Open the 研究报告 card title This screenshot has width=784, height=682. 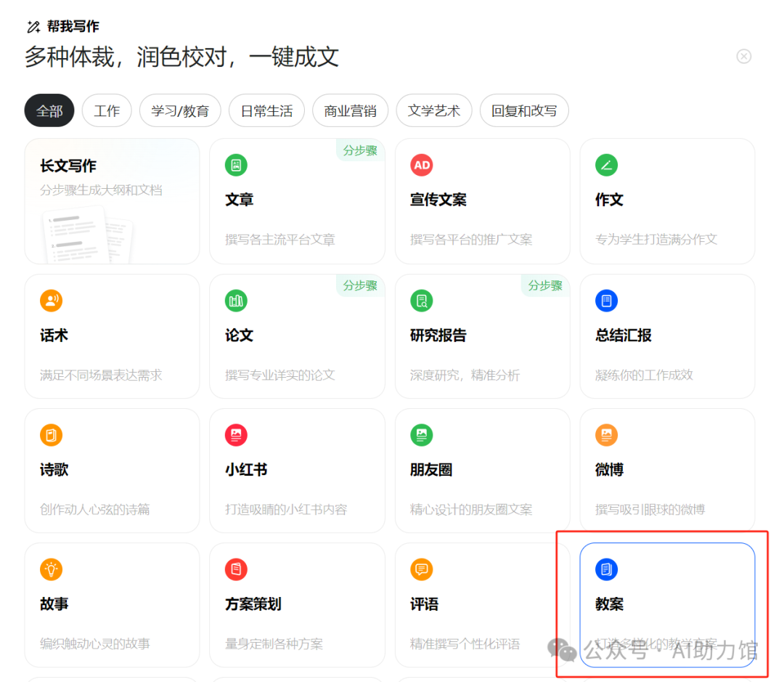pyautogui.click(x=438, y=336)
